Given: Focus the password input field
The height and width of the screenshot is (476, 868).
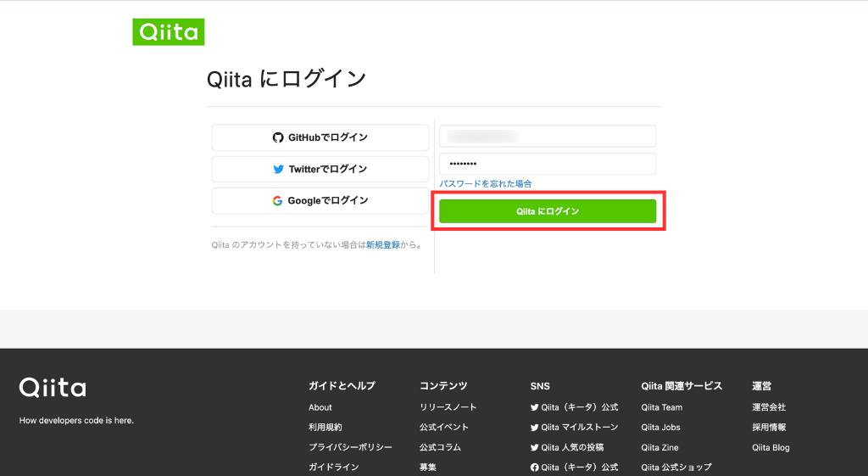Looking at the screenshot, I should click(548, 164).
